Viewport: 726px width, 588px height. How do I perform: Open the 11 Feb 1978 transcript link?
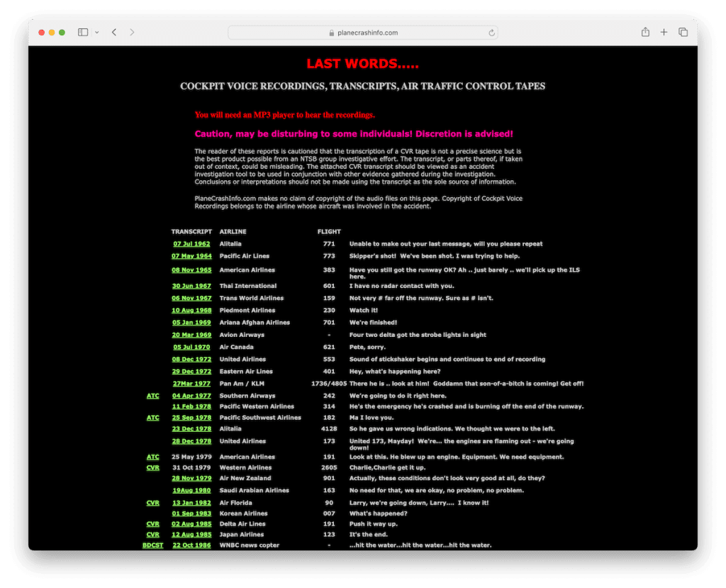pyautogui.click(x=191, y=406)
